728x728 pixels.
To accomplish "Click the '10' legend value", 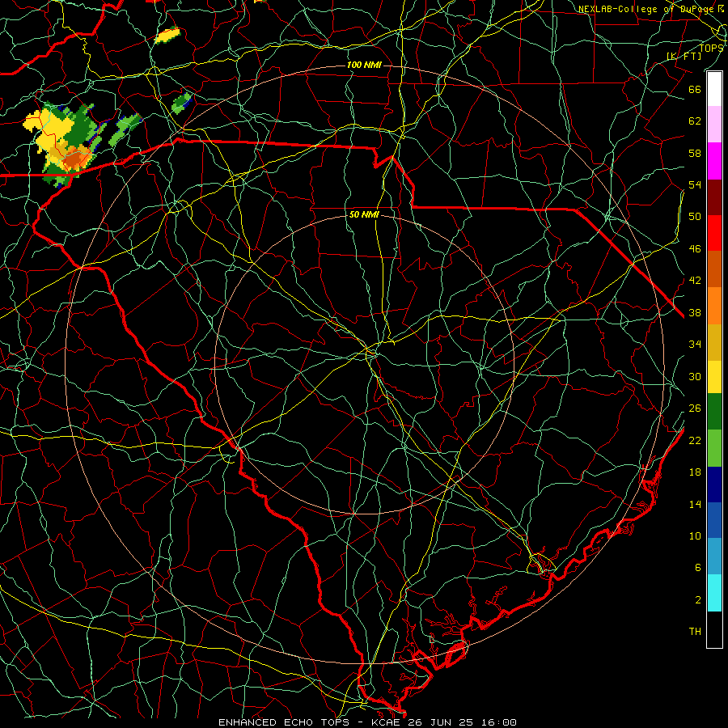I will pyautogui.click(x=695, y=535).
